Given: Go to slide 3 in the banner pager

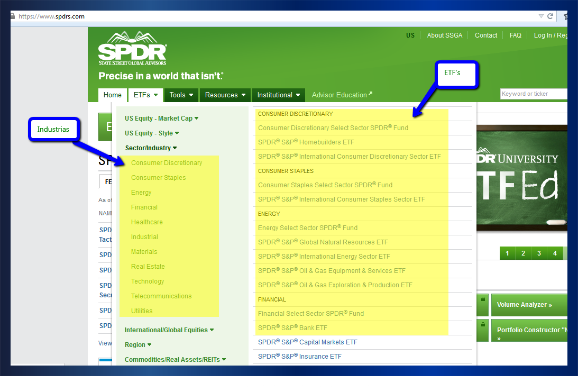Looking at the screenshot, I should tap(539, 253).
